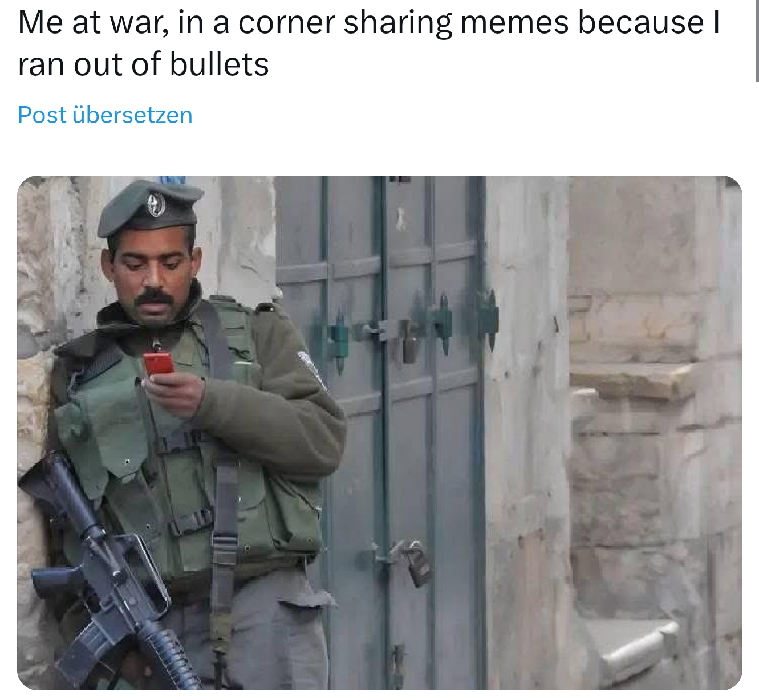Click the word 'memes' in the post text

(514, 23)
